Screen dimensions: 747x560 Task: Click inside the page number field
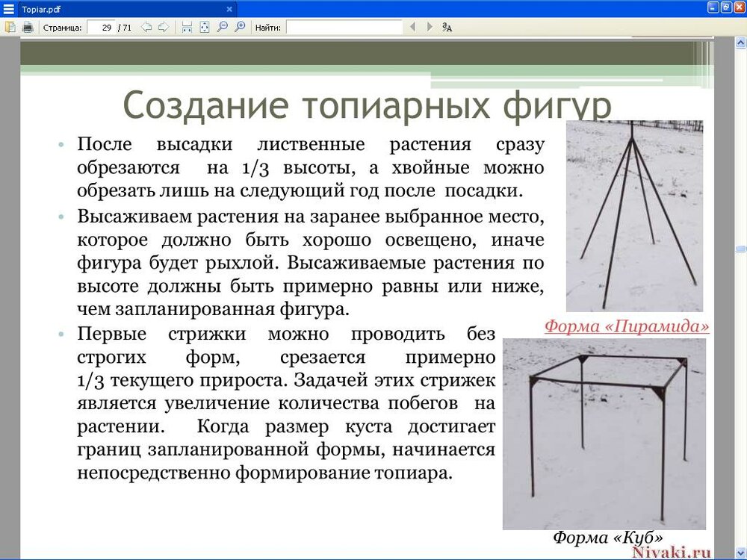point(101,26)
